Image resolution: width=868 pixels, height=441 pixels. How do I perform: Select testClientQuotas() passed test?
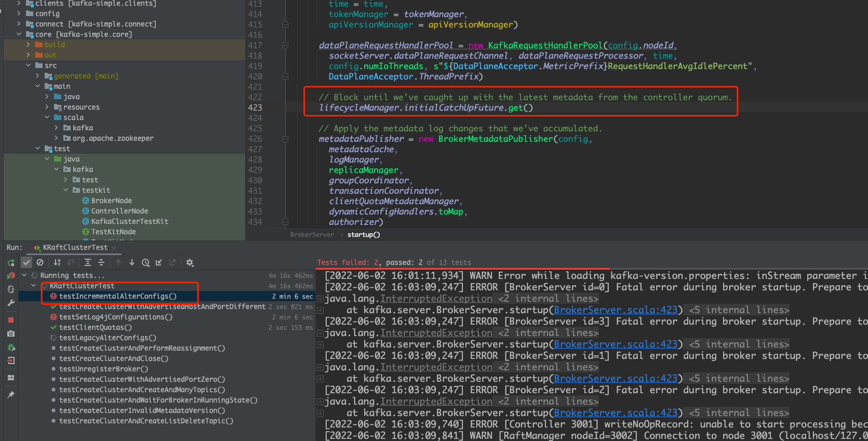tap(95, 327)
